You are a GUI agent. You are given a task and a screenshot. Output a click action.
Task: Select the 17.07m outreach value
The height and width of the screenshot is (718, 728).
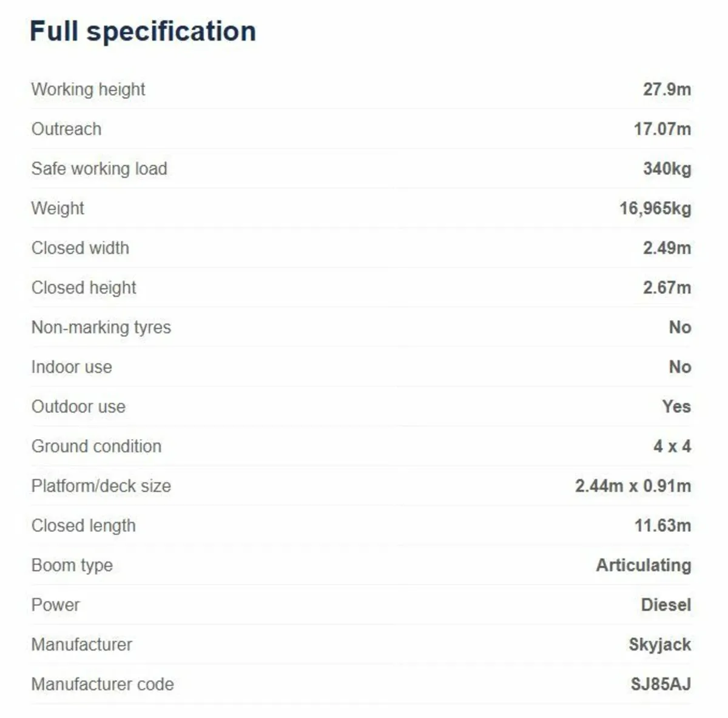tap(662, 129)
